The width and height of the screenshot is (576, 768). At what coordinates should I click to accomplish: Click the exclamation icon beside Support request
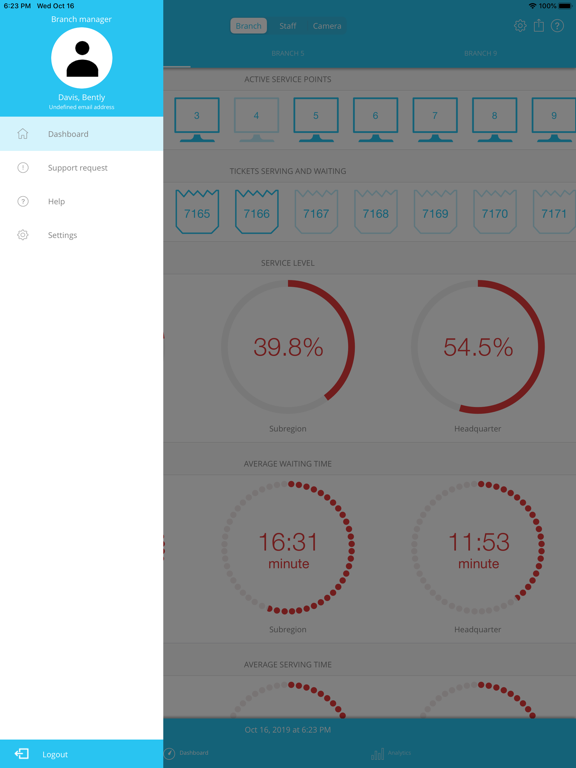pyautogui.click(x=23, y=168)
